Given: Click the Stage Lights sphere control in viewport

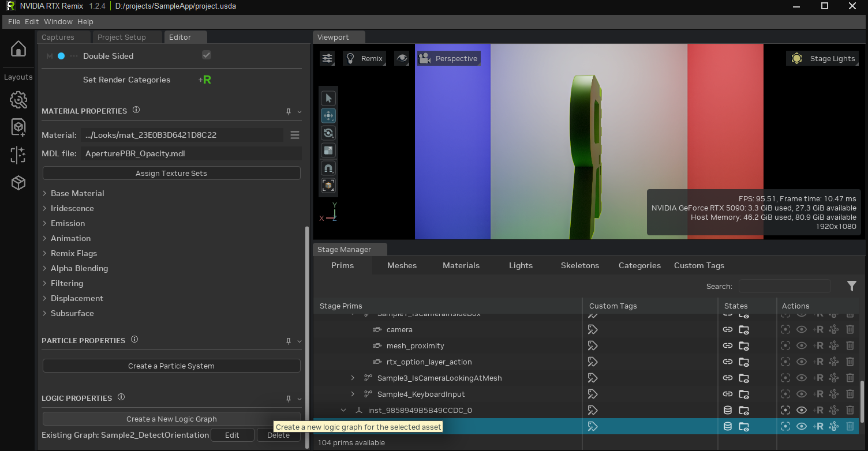Looking at the screenshot, I should [796, 58].
